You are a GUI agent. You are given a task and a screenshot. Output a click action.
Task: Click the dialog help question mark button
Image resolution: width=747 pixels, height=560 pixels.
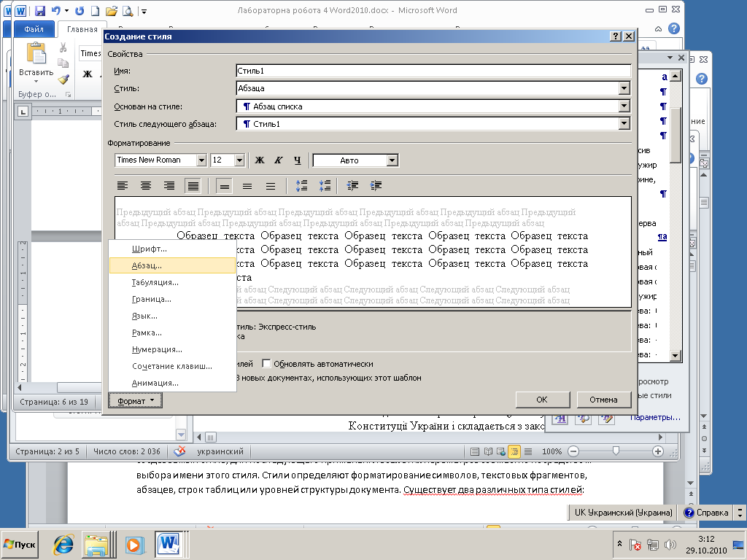tap(616, 36)
